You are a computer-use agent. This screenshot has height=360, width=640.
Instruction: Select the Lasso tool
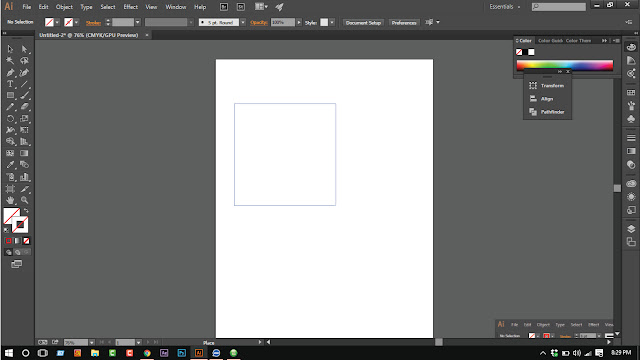pyautogui.click(x=24, y=61)
